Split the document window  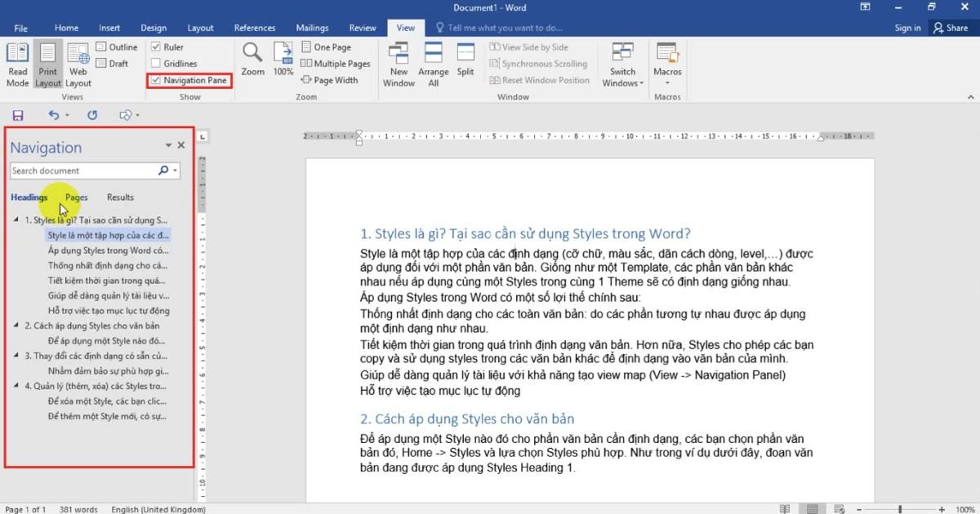coord(465,59)
